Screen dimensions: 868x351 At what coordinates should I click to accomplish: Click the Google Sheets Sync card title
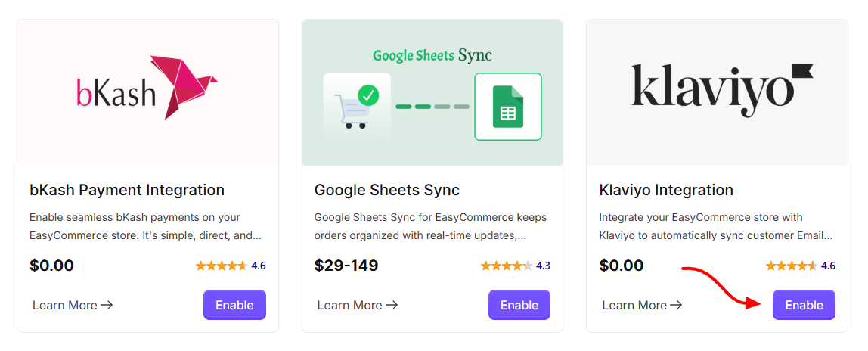[x=387, y=190]
